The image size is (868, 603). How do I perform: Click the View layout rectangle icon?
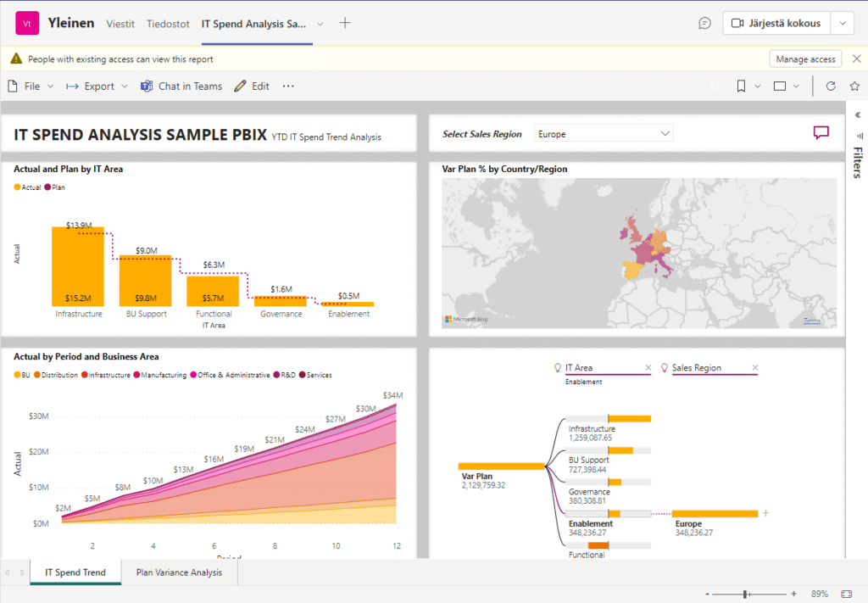[780, 86]
